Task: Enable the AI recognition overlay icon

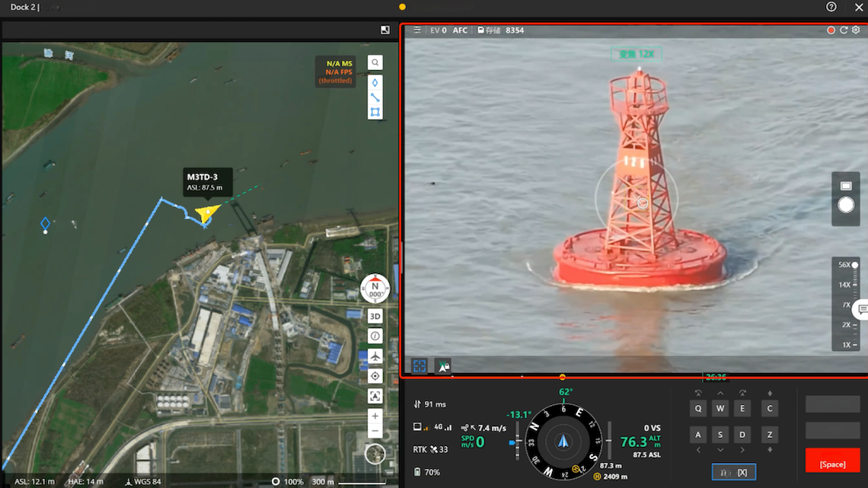Action: tap(442, 365)
